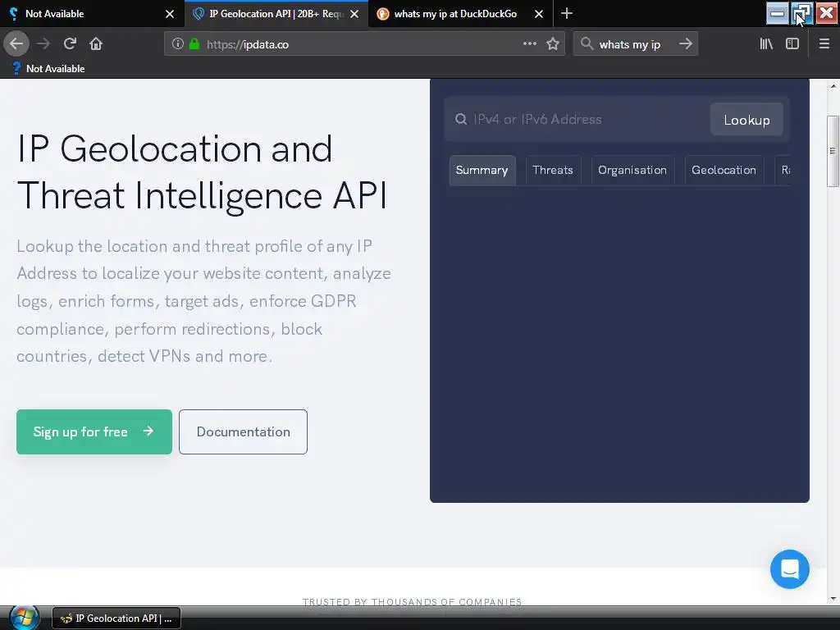Restore down the browser window
The image size is (840, 630).
click(802, 13)
